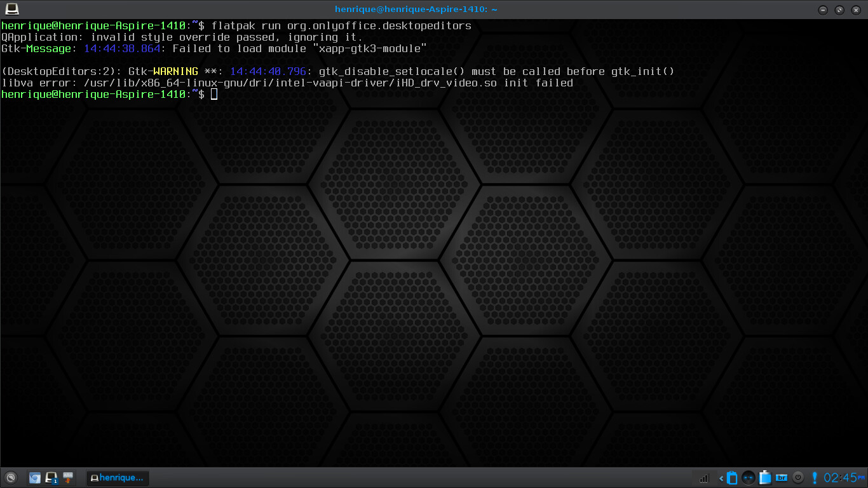This screenshot has height=488, width=868.
Task: Maximize or restore the terminal window
Action: 839,10
